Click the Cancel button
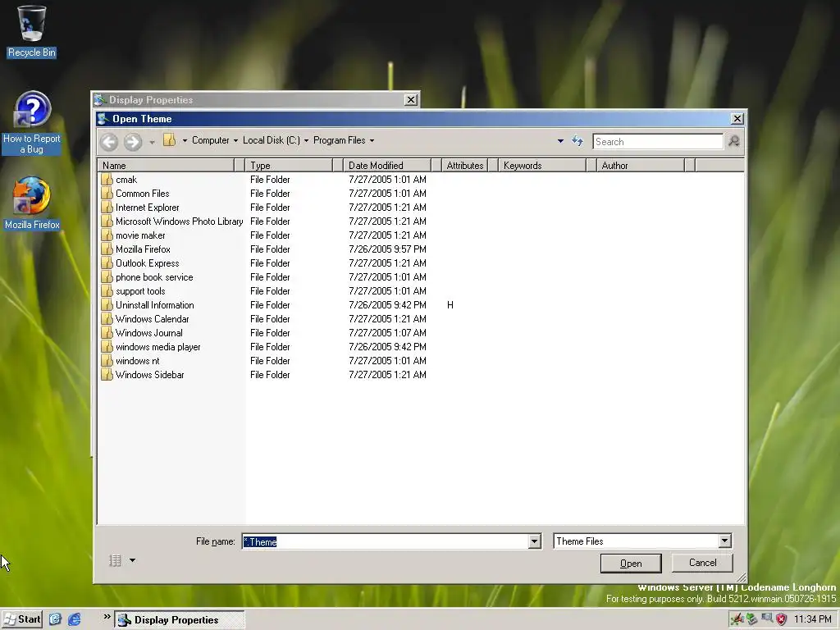Screen dimensions: 840x630 702,563
